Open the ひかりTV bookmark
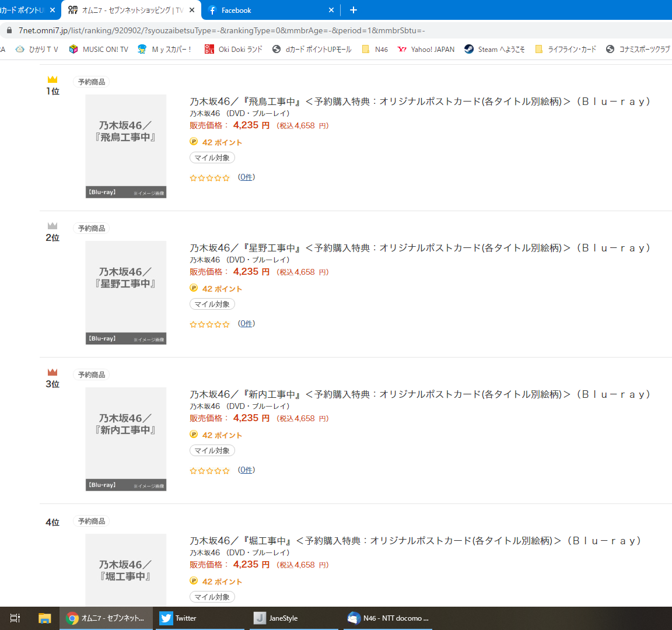The height and width of the screenshot is (630, 672). (37, 49)
